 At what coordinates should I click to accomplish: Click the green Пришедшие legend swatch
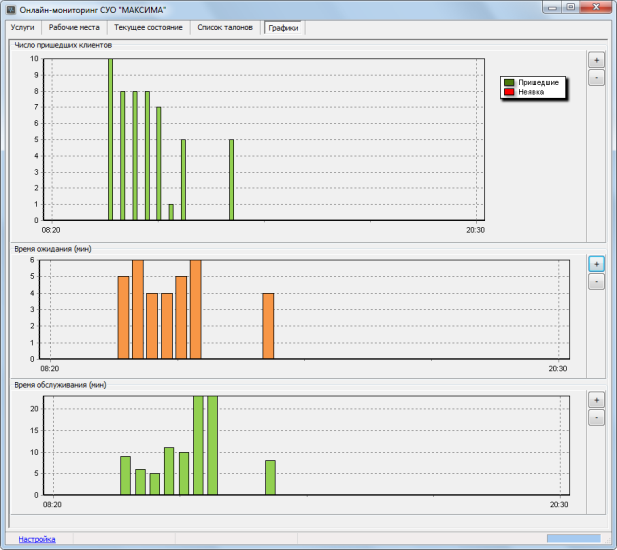pos(509,82)
